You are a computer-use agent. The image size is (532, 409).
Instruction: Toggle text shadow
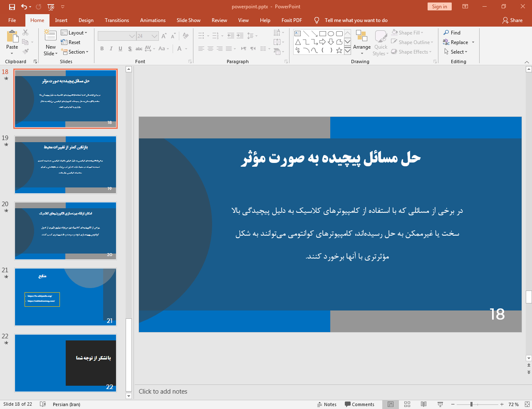click(130, 49)
